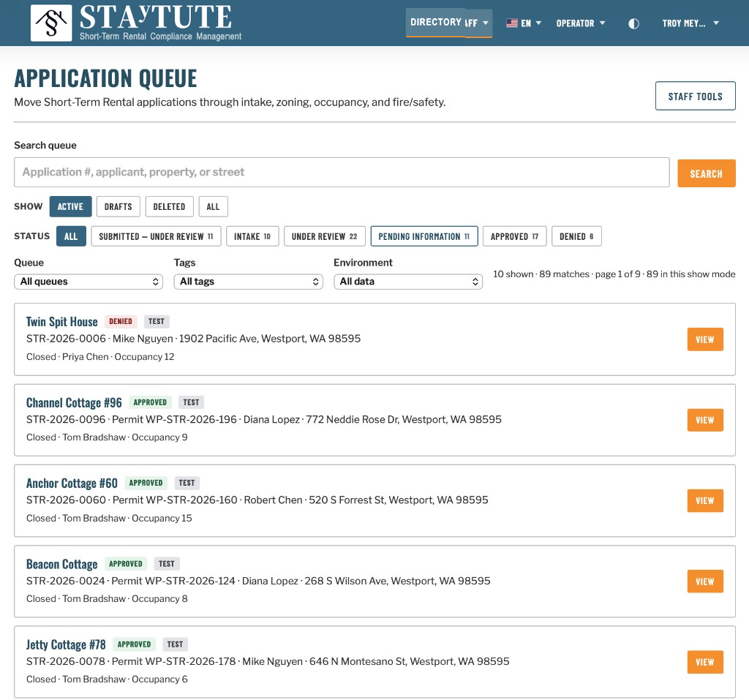Open the Beacon Cottage link
Screen dimensions: 749x700
61,564
